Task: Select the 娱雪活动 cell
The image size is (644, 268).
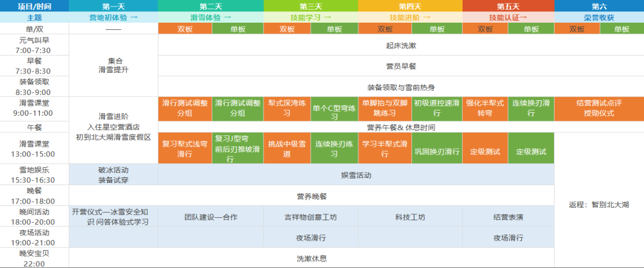Action: point(356,175)
